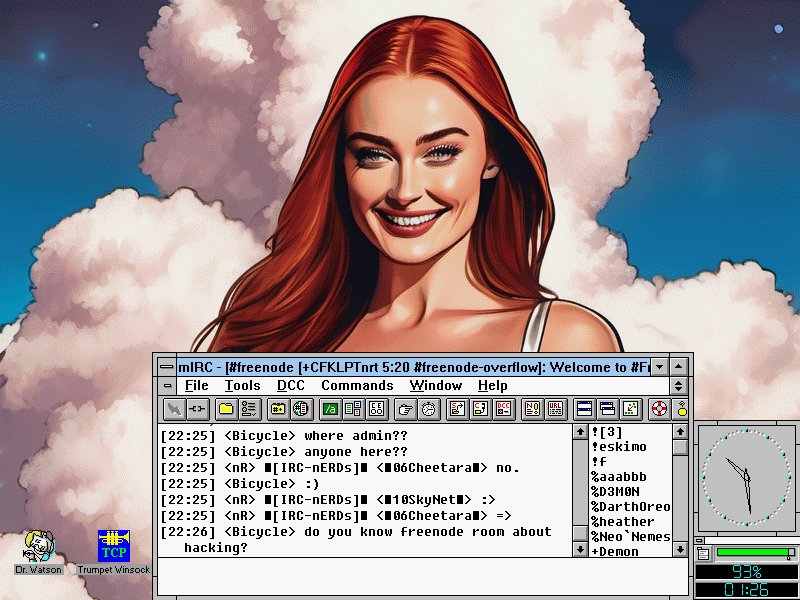Screen dimensions: 800x600
Task: Open the channel window's control menu box
Action: point(166,386)
